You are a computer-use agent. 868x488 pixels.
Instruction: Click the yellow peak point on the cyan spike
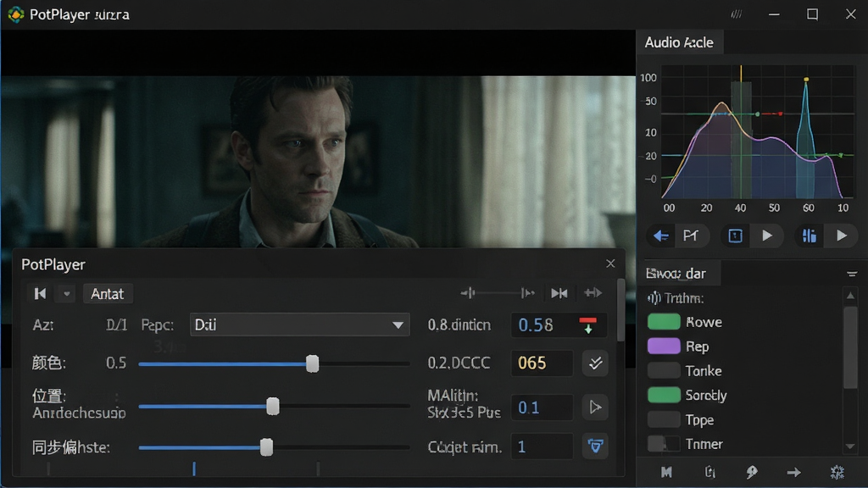[806, 80]
